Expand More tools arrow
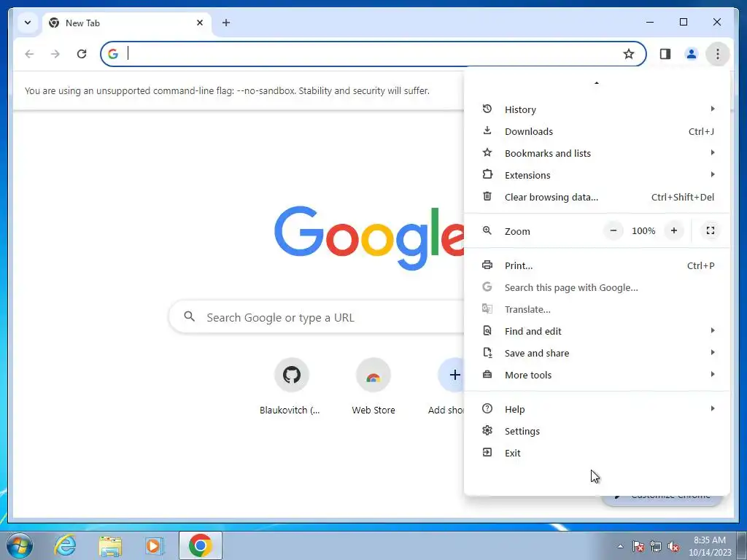Image resolution: width=747 pixels, height=560 pixels. 713,374
